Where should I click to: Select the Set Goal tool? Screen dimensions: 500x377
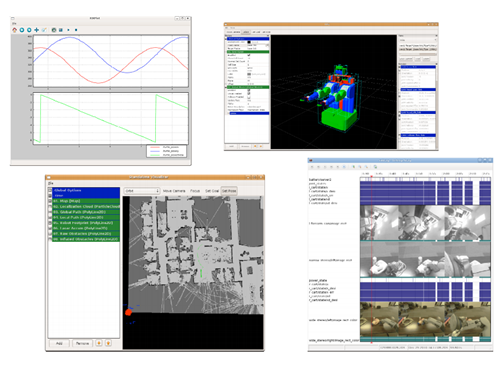point(212,191)
